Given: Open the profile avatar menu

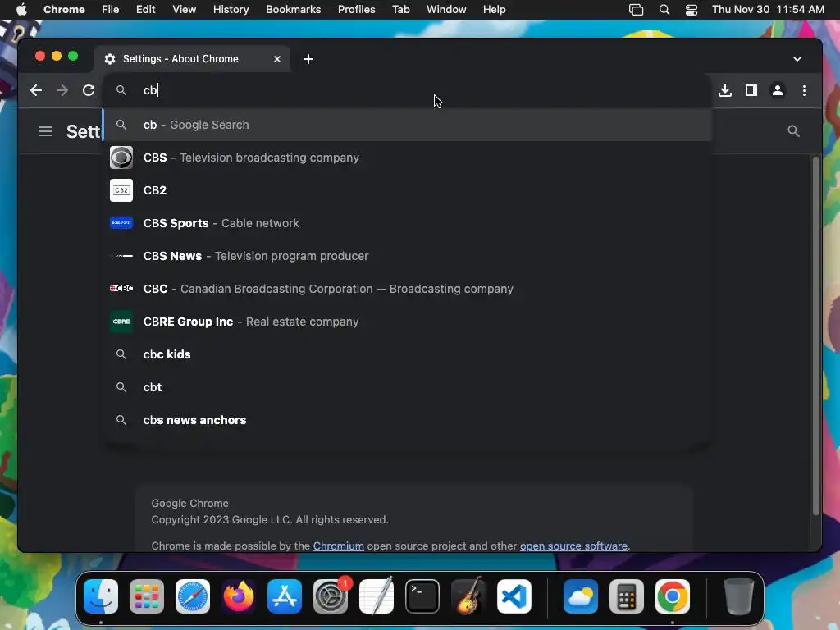Looking at the screenshot, I should 778,90.
